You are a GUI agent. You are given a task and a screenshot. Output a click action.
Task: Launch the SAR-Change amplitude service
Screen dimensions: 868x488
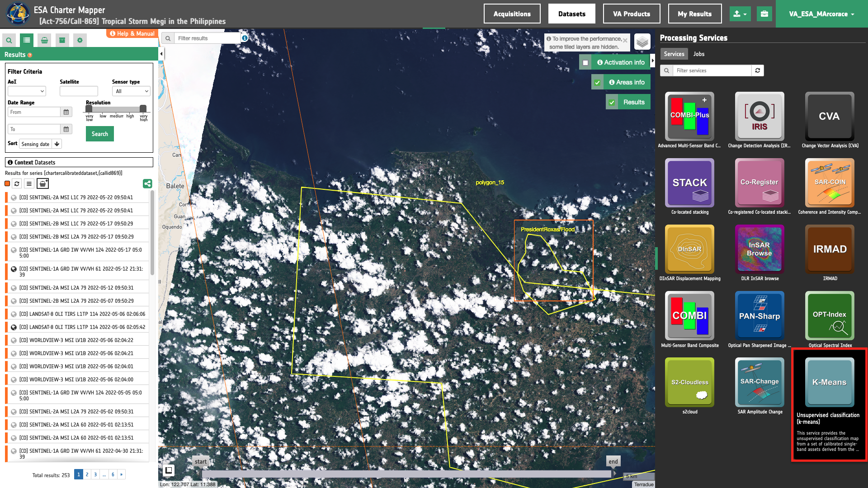click(x=759, y=382)
